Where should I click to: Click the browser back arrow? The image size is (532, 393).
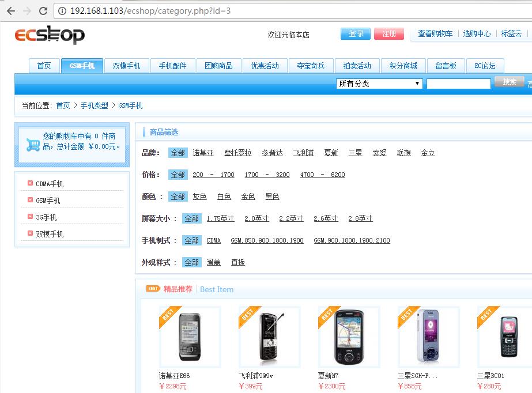tap(11, 11)
